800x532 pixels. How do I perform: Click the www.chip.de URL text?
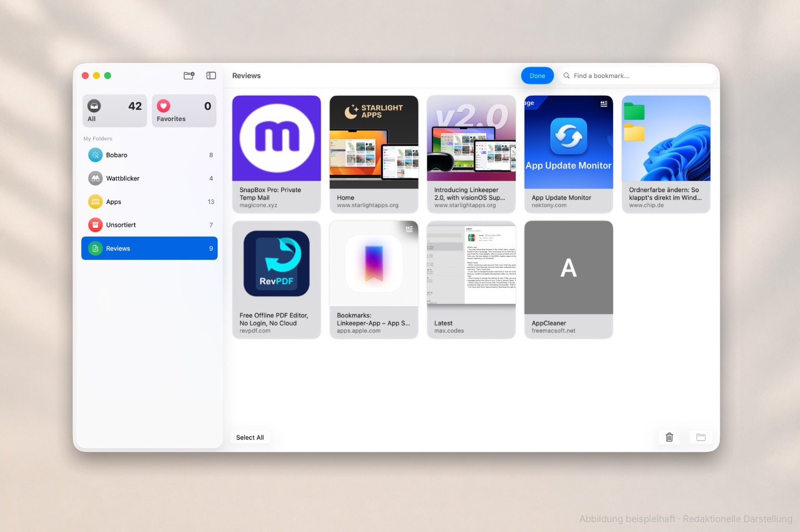pyautogui.click(x=646, y=205)
